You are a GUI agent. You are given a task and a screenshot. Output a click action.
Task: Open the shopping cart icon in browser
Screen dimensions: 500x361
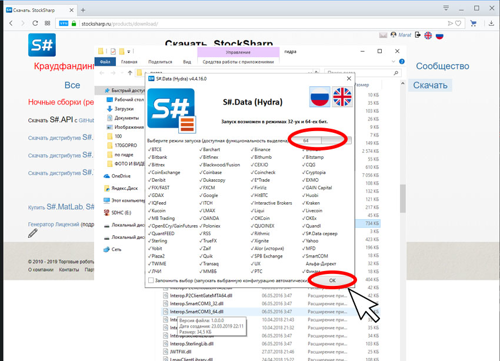(x=473, y=23)
